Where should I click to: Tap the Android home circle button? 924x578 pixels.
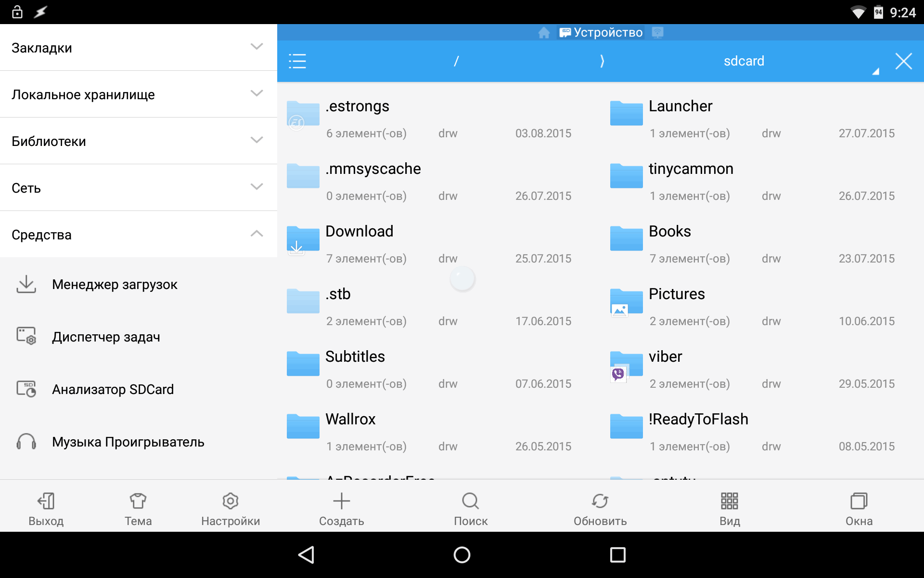point(462,555)
